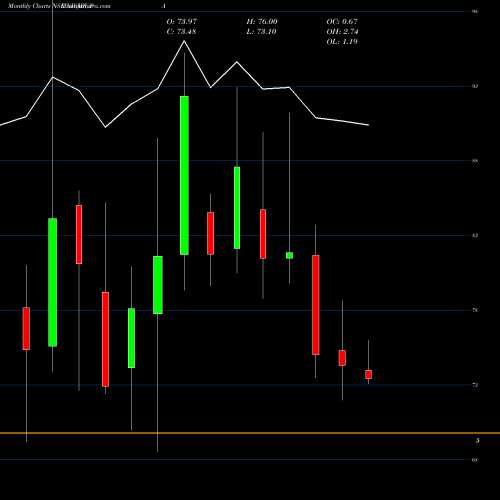500x500 pixels.
Task: Select the "OL: 1.19" reading
Action: point(342,42)
